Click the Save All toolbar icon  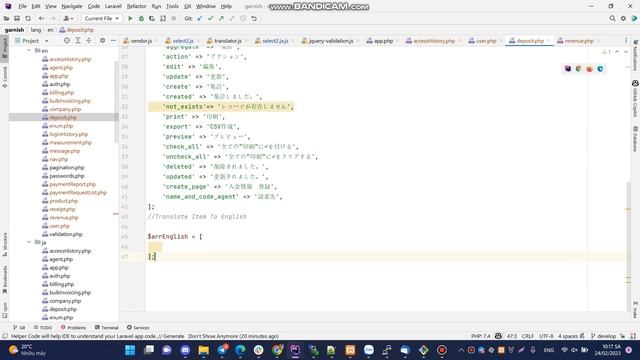tap(17, 18)
